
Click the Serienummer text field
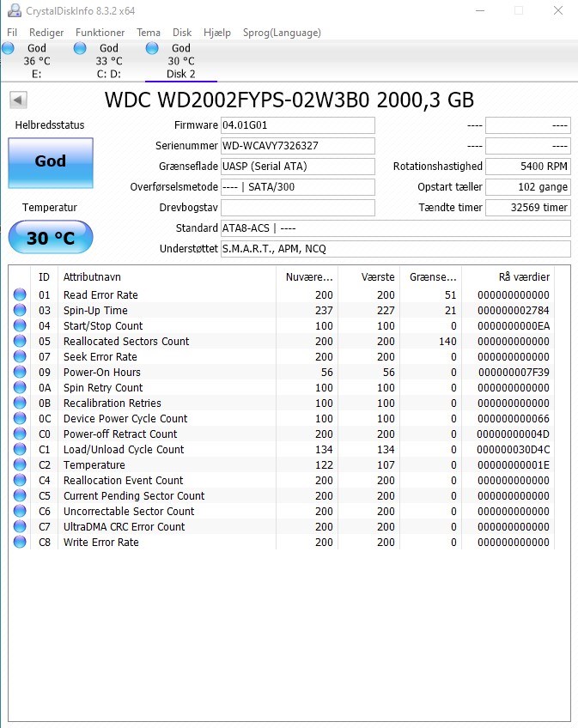click(297, 146)
